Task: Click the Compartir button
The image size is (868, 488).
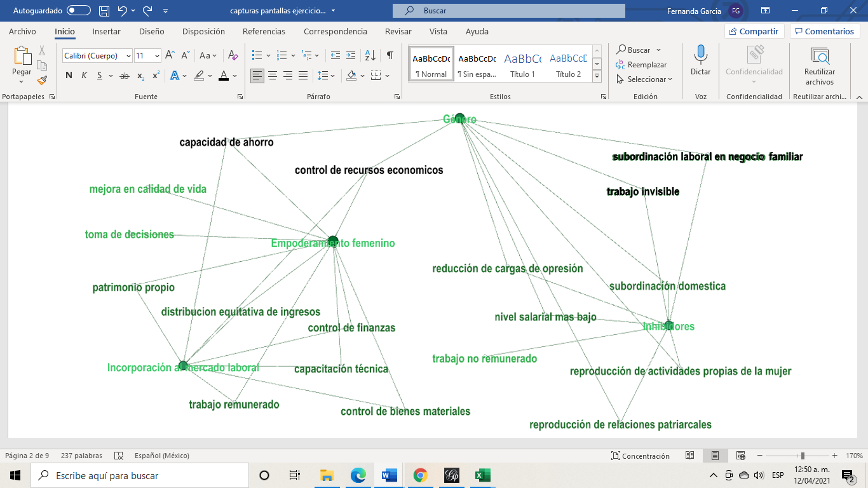Action: pos(754,31)
